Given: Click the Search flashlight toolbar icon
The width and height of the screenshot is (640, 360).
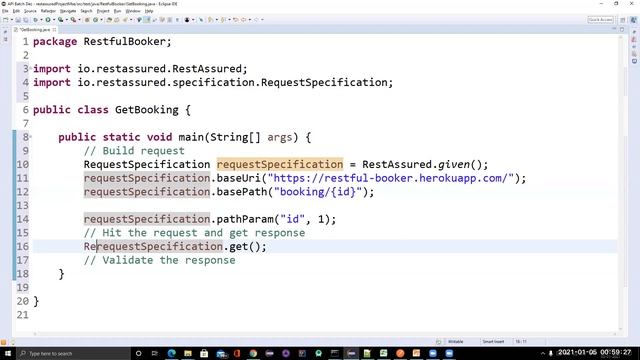Looking at the screenshot, I should (125, 20).
